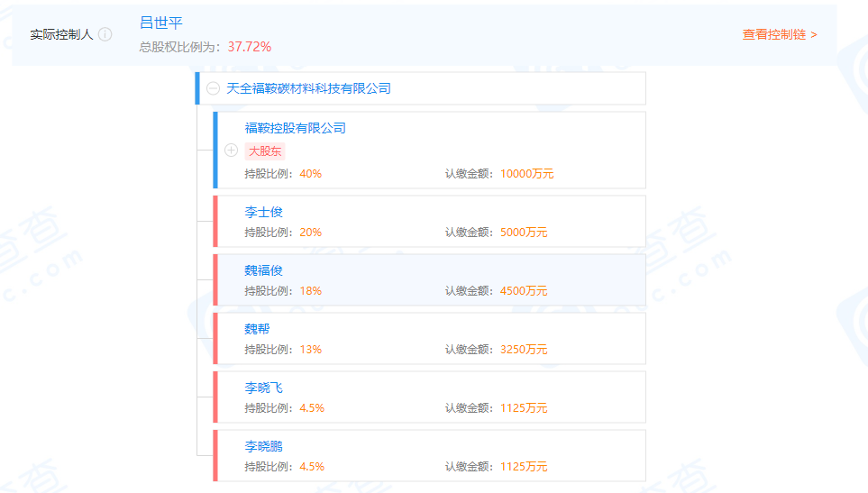The width and height of the screenshot is (868, 493).
Task: Select shareholder 李晓鹏
Action: [x=264, y=446]
